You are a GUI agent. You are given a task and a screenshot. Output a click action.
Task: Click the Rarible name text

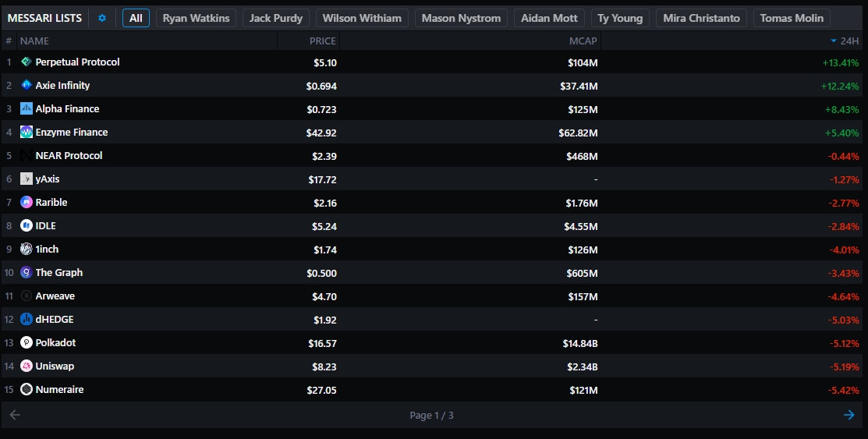pos(51,202)
